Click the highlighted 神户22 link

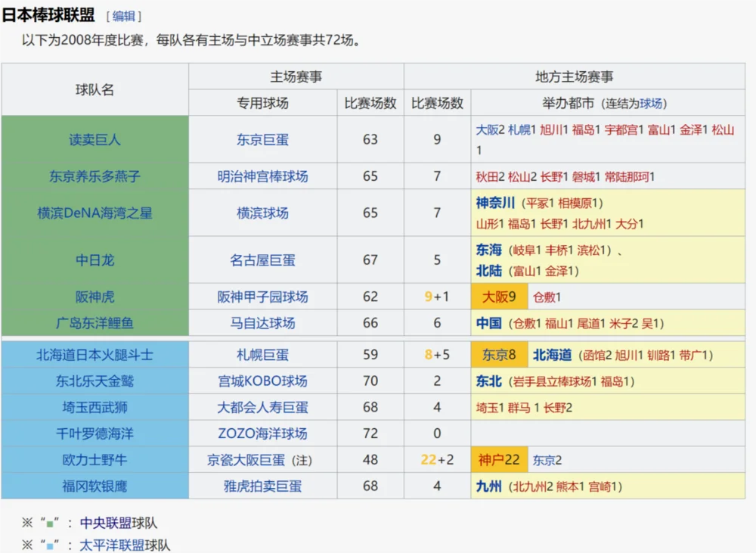point(499,460)
